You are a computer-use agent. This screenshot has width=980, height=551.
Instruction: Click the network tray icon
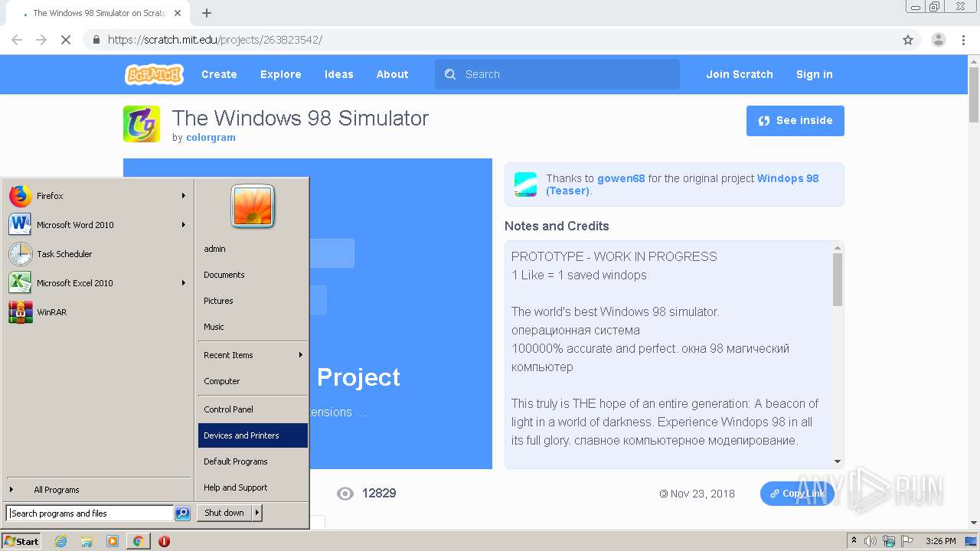[x=889, y=541]
